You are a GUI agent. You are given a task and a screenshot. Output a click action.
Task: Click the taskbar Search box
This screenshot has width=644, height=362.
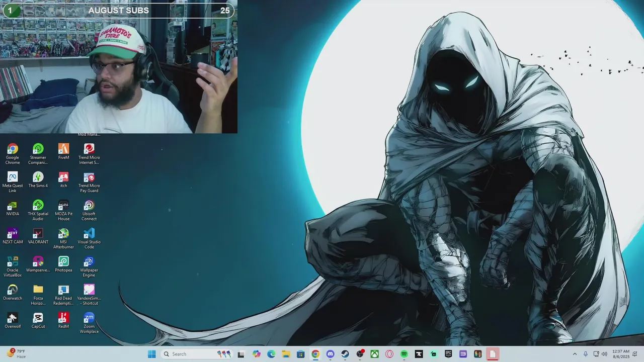198,354
